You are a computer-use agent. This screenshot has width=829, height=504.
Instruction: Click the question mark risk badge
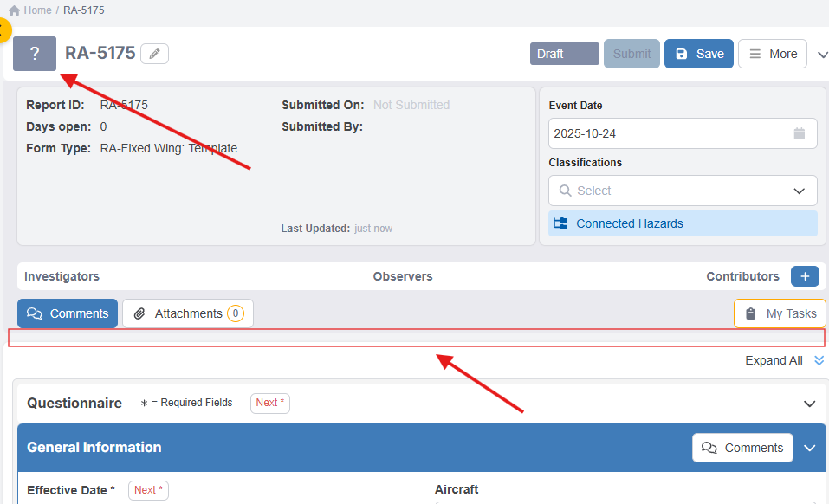tap(35, 54)
